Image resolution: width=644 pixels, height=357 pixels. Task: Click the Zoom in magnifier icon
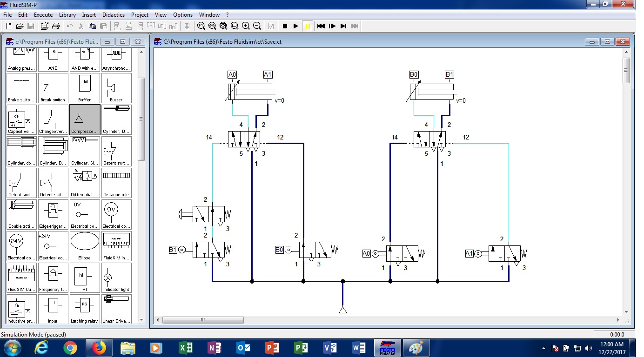(x=246, y=26)
